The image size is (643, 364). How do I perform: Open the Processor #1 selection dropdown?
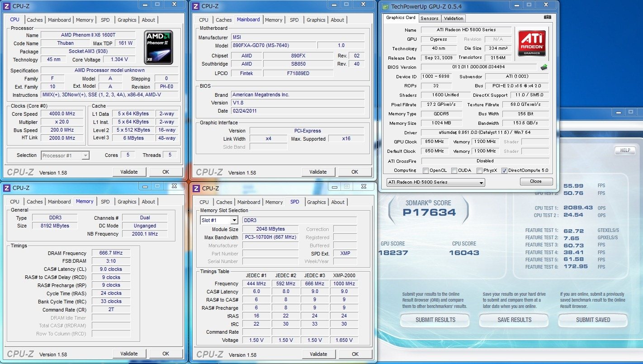[65, 156]
